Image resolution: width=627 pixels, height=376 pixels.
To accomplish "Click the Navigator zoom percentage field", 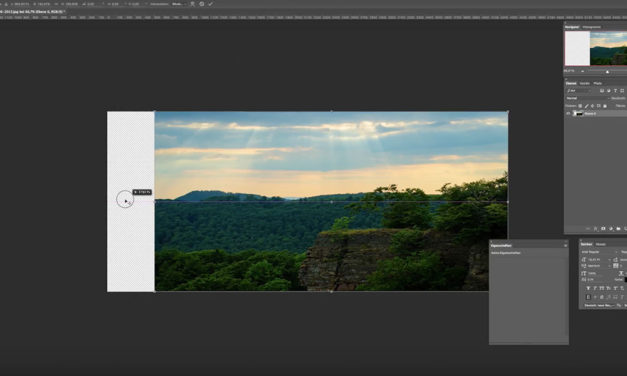I will pyautogui.click(x=569, y=71).
